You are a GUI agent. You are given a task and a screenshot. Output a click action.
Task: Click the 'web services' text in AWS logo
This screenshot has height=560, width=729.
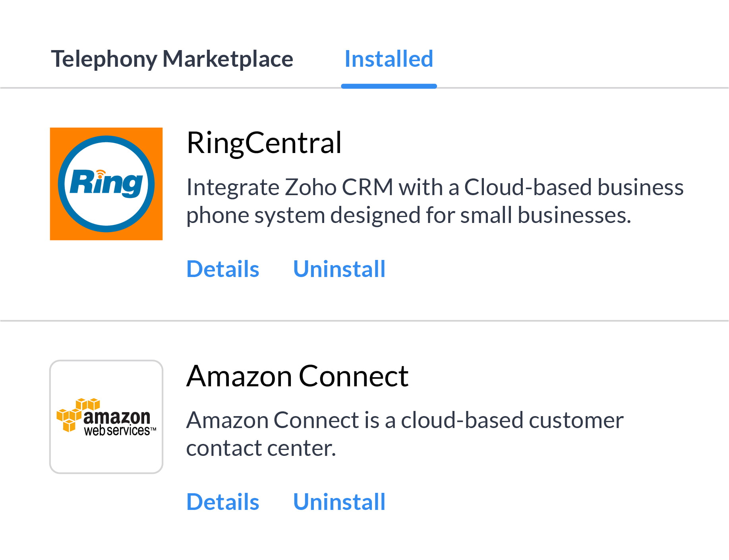pyautogui.click(x=117, y=431)
